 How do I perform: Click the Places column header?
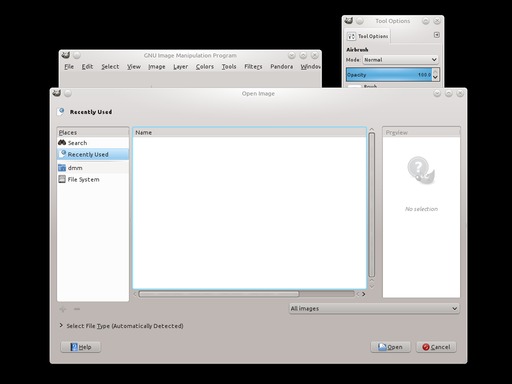[93, 132]
